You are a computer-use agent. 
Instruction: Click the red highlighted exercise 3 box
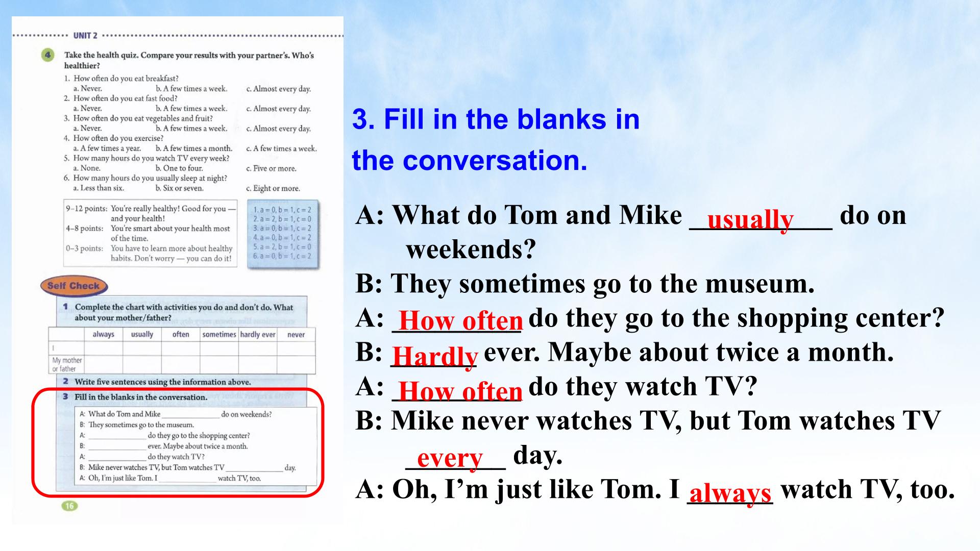coord(178,443)
